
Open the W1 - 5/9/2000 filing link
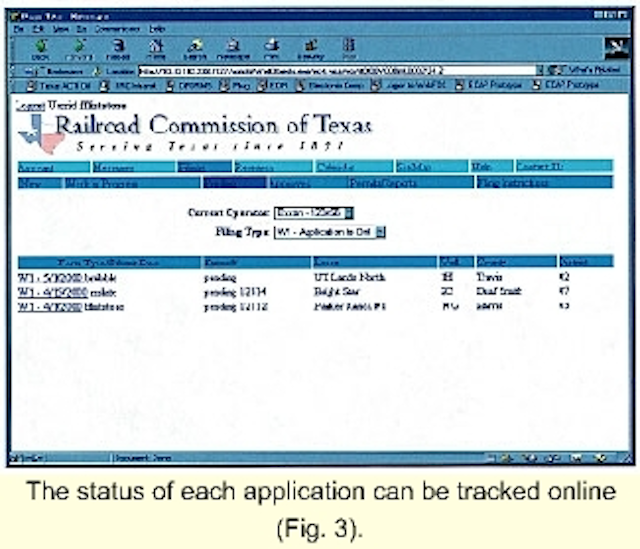(51, 278)
